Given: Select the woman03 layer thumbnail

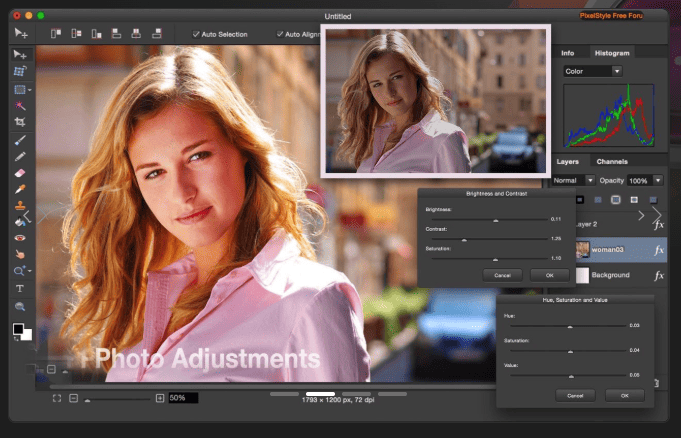Looking at the screenshot, I should 582,250.
